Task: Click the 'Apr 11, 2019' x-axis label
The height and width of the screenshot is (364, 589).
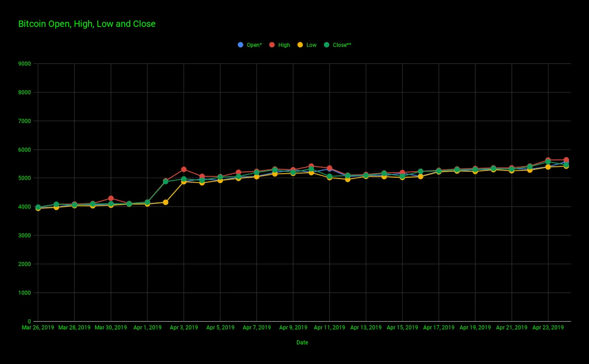Action: (x=329, y=328)
